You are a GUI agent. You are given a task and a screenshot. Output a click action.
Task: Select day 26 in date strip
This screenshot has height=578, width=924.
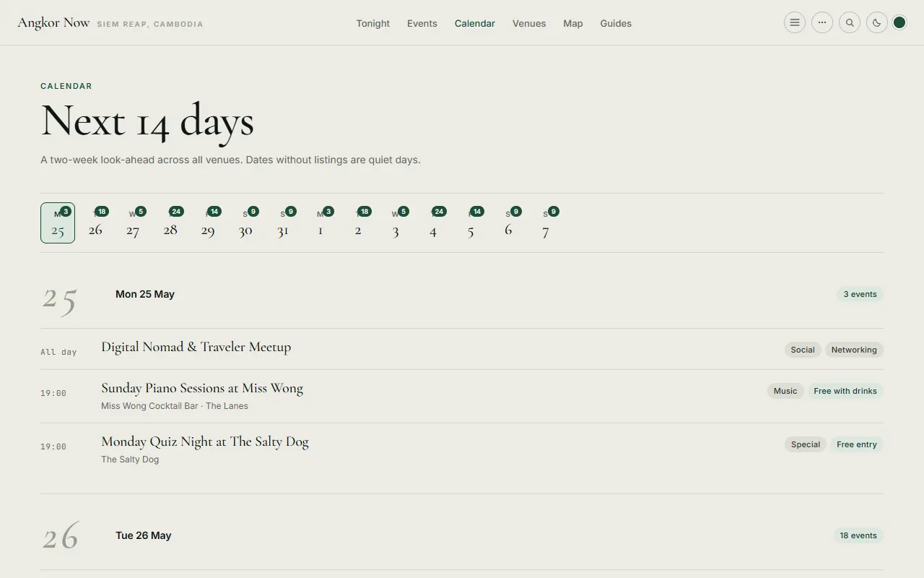point(95,223)
